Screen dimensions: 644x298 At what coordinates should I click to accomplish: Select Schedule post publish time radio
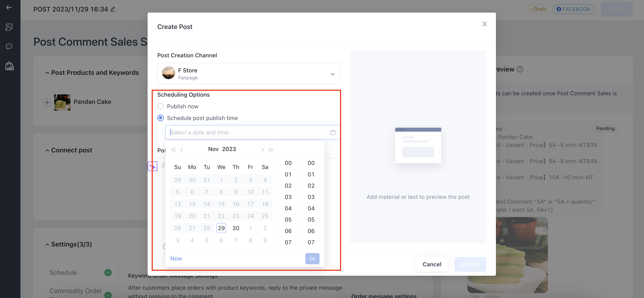160,118
